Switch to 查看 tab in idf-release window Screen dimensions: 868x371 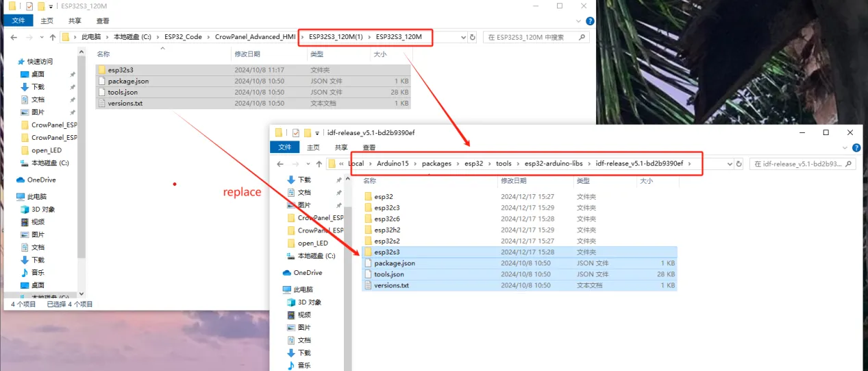coord(369,147)
